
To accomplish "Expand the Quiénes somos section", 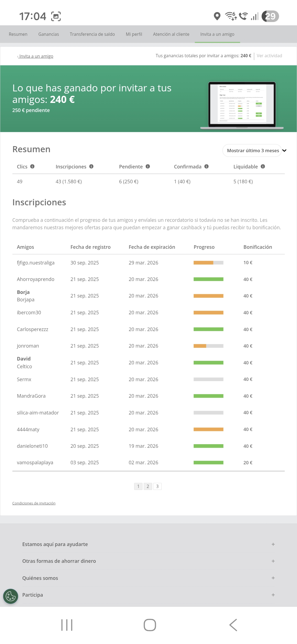I will (273, 578).
